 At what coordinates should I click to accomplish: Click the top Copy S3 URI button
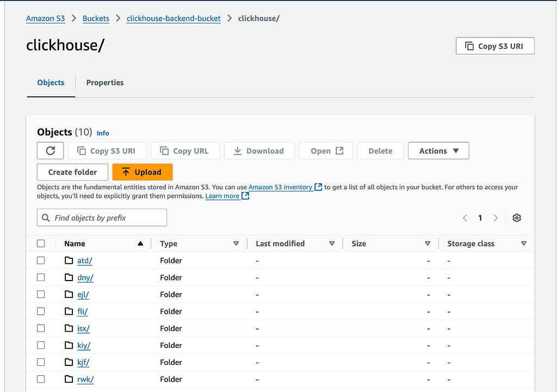point(495,46)
